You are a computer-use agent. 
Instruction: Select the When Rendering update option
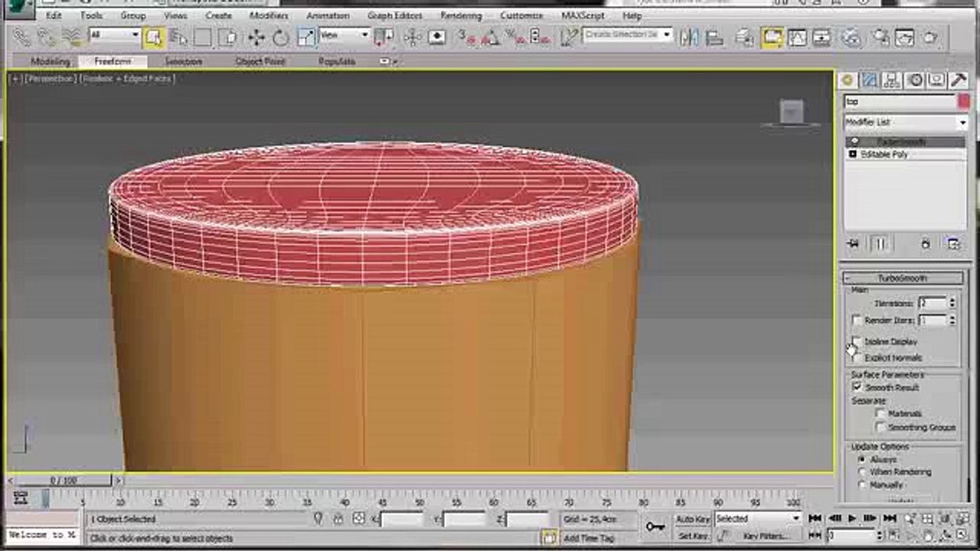tap(862, 472)
